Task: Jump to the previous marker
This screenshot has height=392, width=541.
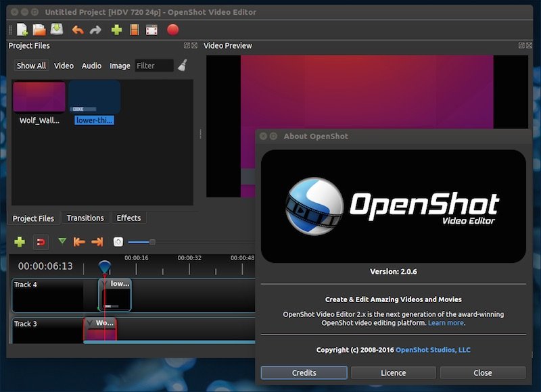Action: [79, 242]
